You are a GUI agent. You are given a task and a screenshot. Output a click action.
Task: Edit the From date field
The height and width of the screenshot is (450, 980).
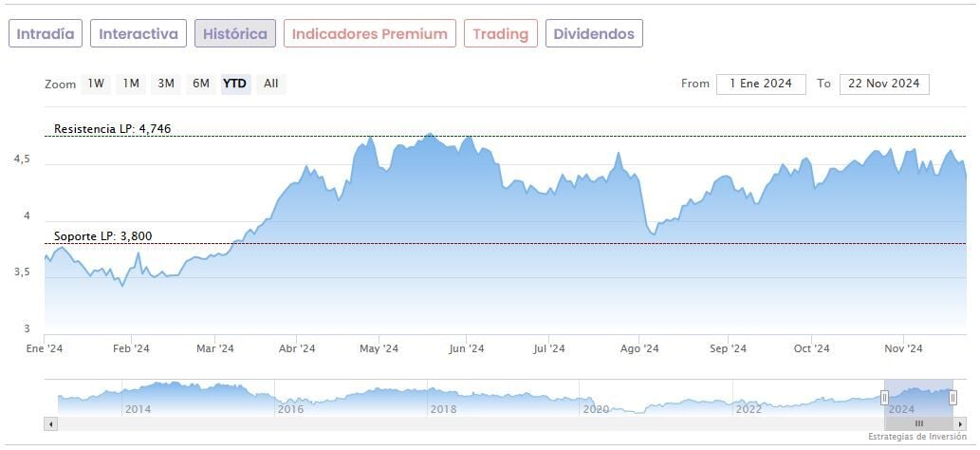tap(761, 84)
